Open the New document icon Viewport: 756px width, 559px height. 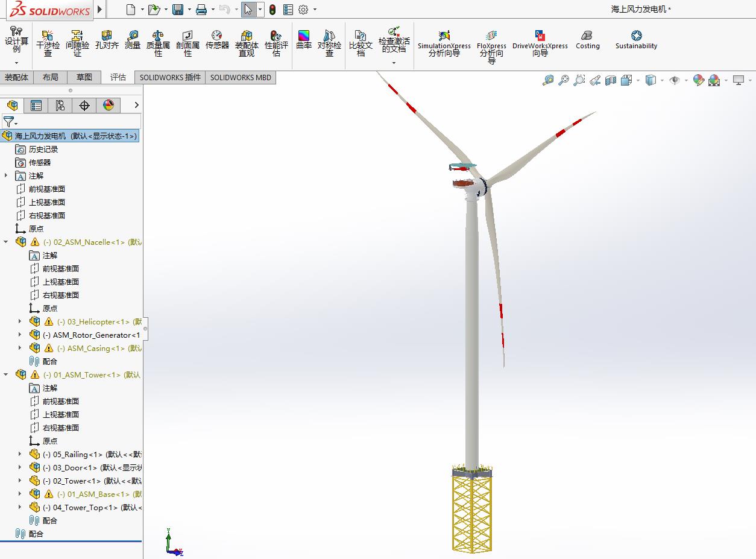[131, 10]
